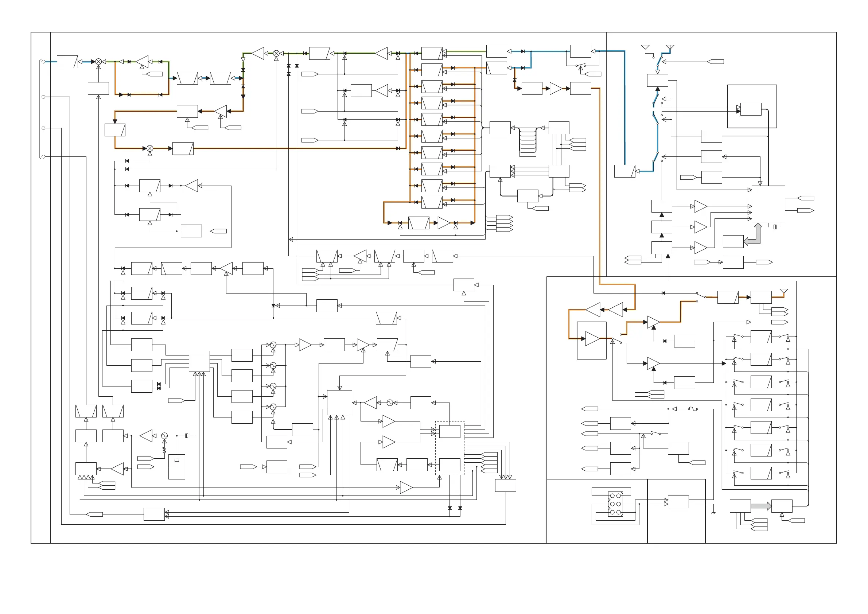Click the variable resistor symbol below the oscillator

click(164, 450)
